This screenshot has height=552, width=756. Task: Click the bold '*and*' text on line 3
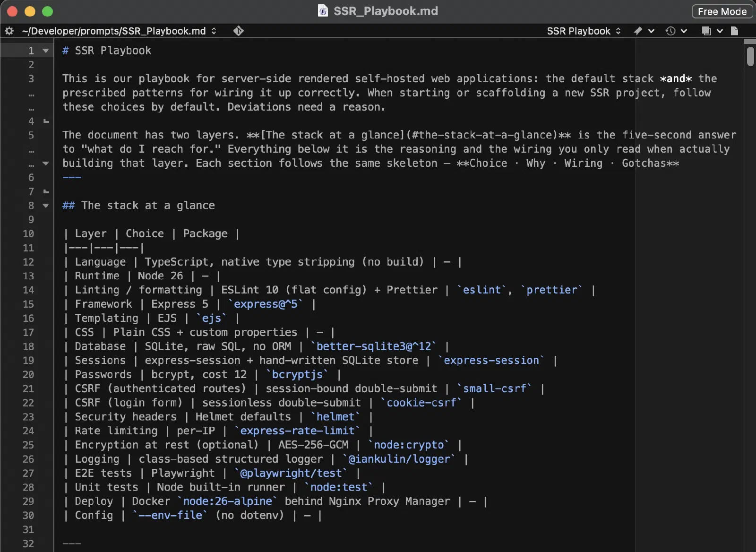(x=676, y=78)
